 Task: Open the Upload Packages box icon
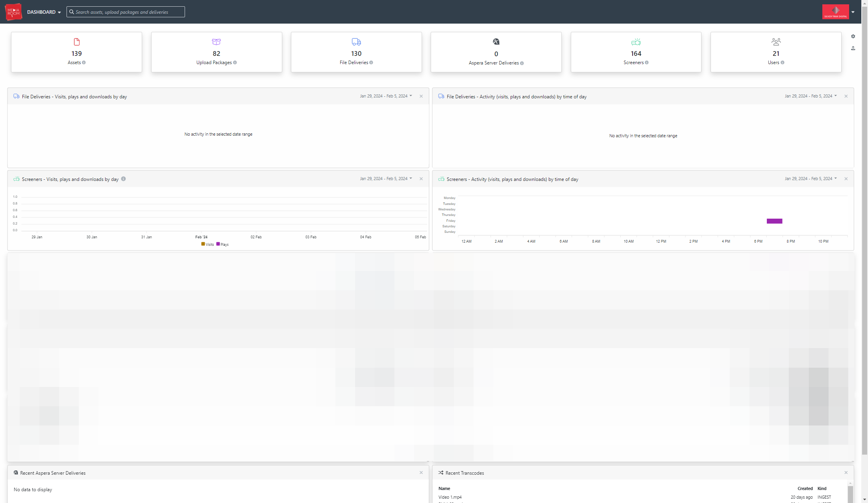point(217,42)
